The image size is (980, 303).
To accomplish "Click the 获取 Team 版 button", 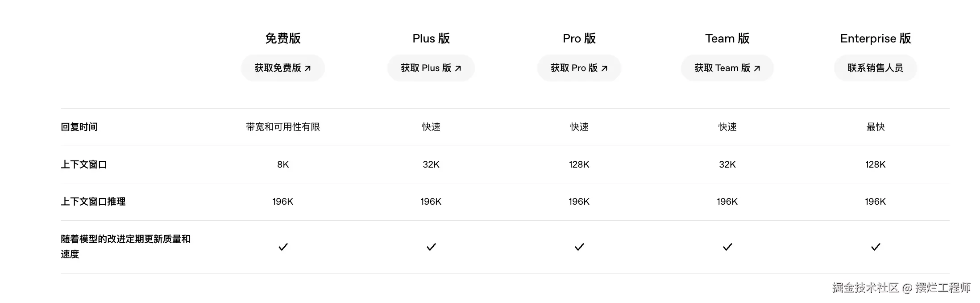I will [727, 68].
